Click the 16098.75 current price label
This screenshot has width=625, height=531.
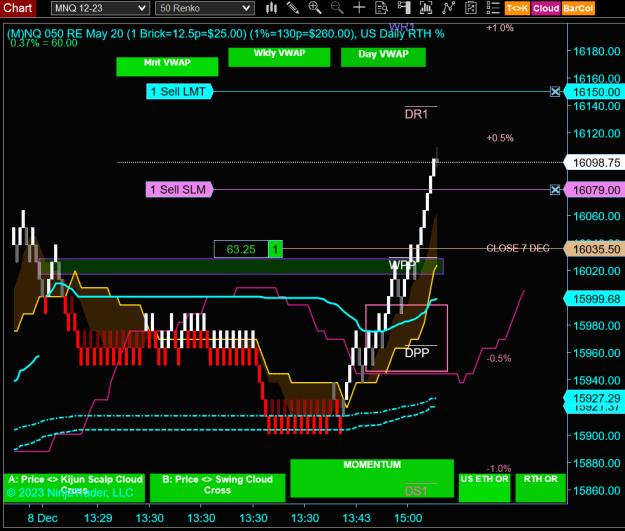click(x=595, y=163)
